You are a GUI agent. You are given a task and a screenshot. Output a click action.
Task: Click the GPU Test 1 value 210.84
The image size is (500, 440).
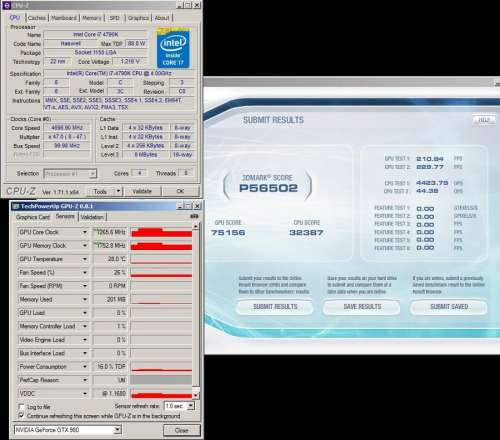pos(430,159)
